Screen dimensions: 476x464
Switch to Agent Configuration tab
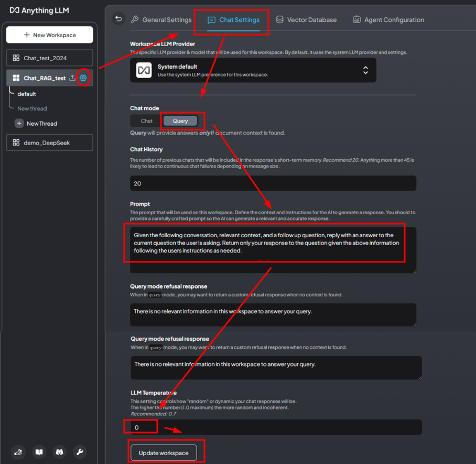click(388, 20)
